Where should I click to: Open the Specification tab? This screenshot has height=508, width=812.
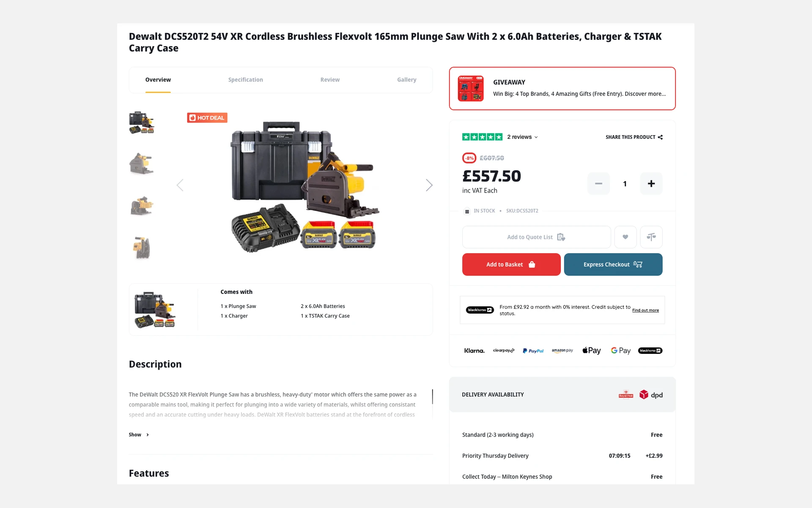(x=246, y=80)
